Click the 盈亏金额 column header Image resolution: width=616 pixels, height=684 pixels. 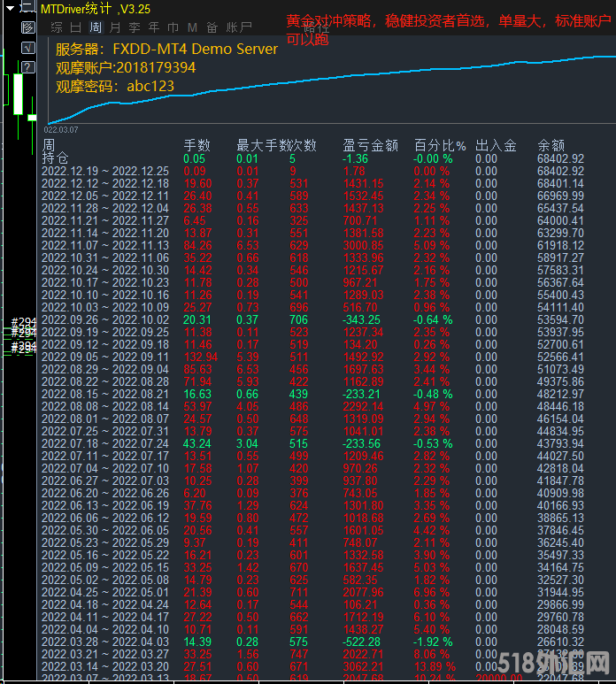(x=370, y=145)
